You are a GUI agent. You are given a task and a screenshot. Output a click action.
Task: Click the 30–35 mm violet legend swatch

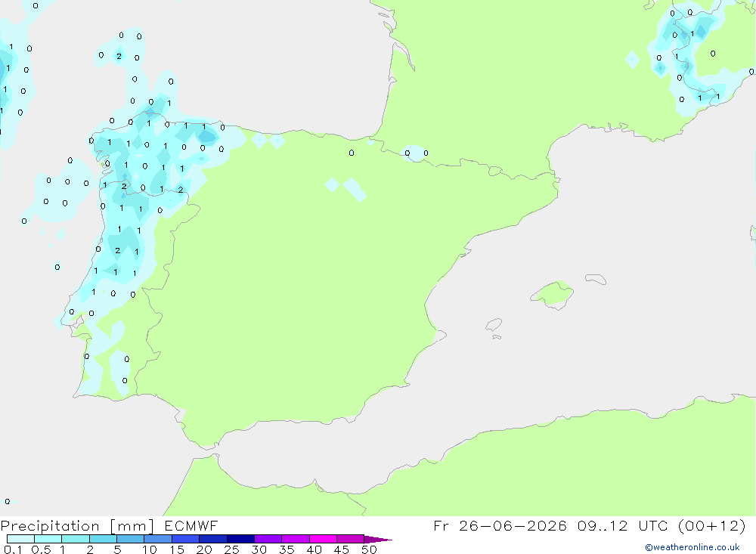[x=268, y=539]
